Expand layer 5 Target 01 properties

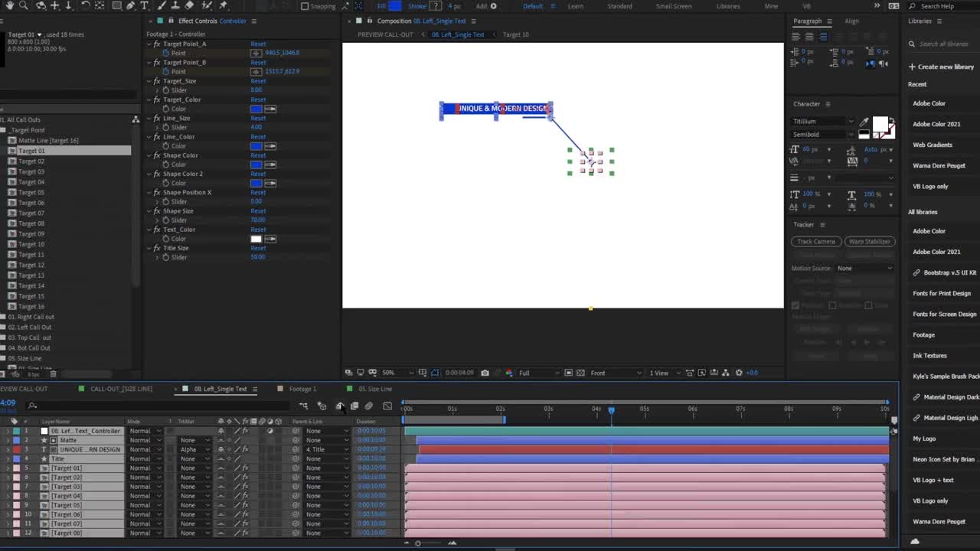pyautogui.click(x=7, y=468)
